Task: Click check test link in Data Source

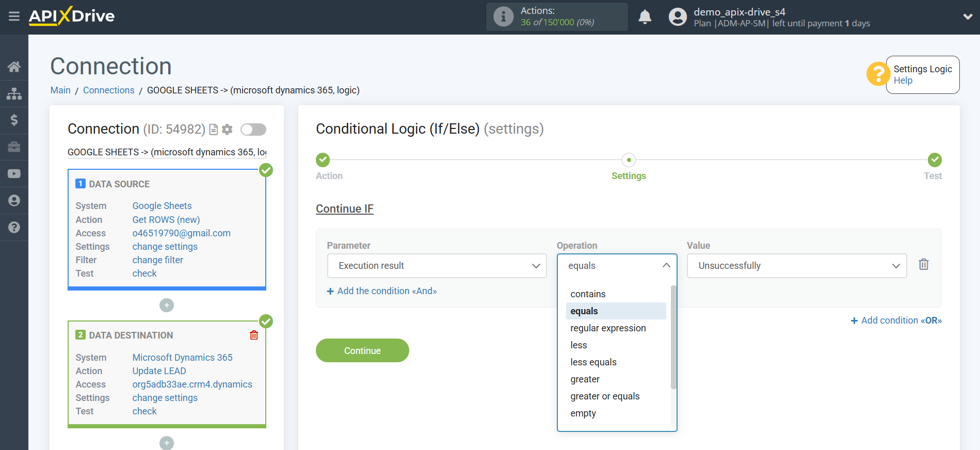Action: coord(144,274)
